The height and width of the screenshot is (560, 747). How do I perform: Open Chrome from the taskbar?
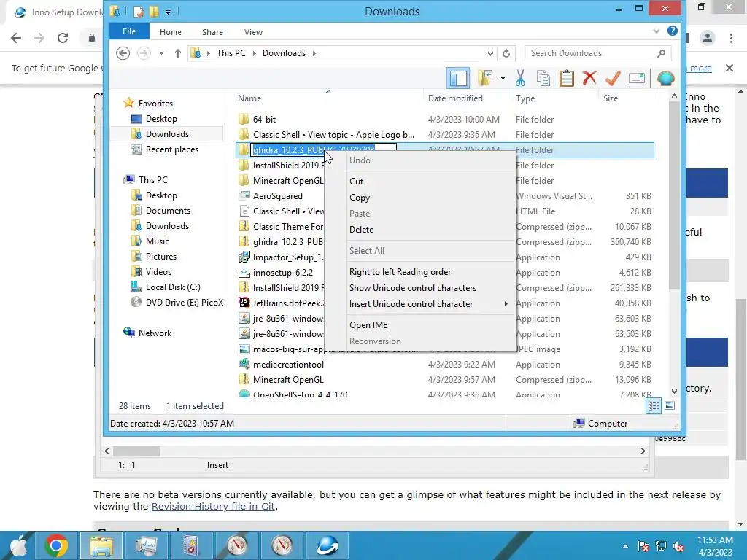click(x=56, y=545)
